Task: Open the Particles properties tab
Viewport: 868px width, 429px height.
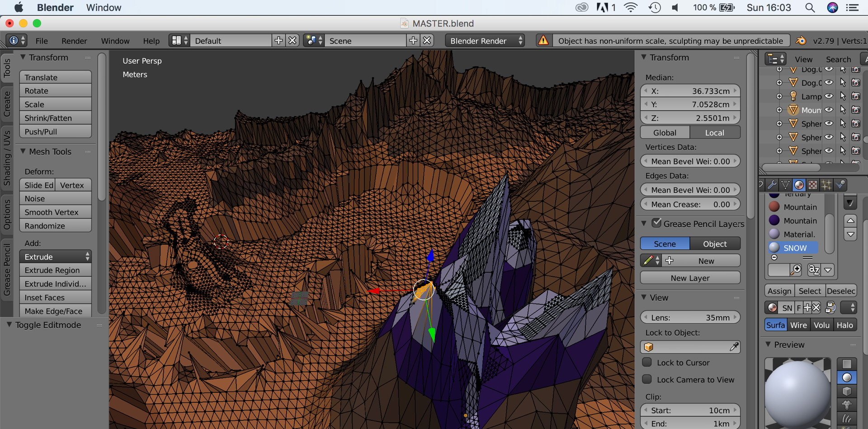Action: point(826,185)
